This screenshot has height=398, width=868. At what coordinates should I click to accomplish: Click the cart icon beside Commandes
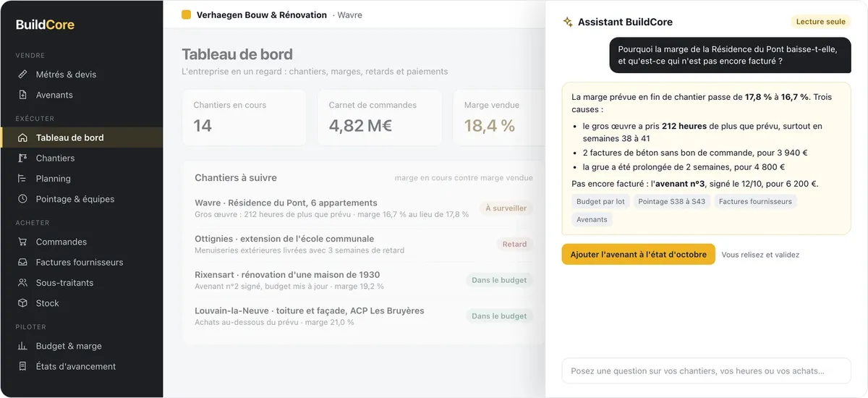[22, 242]
